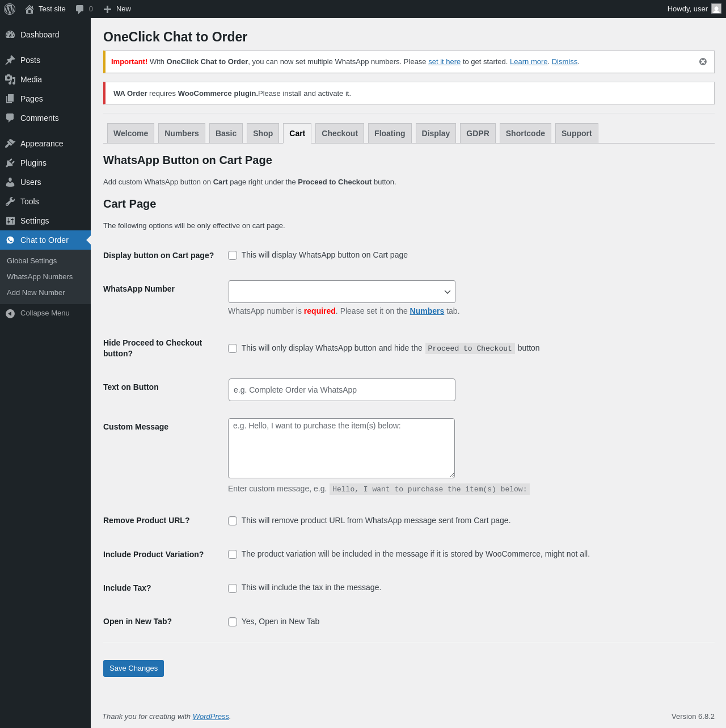Go to the GDPR tab

[x=478, y=133]
